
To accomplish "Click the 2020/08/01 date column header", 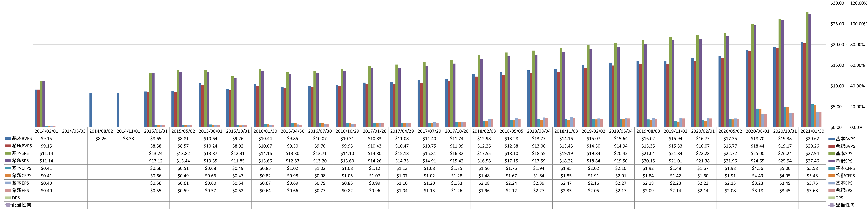I will [758, 131].
